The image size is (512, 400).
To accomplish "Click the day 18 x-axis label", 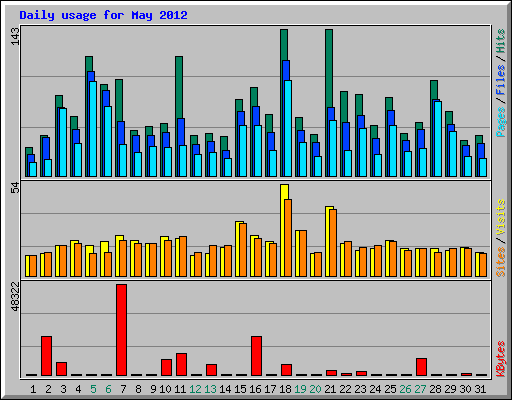I will coord(285,389).
